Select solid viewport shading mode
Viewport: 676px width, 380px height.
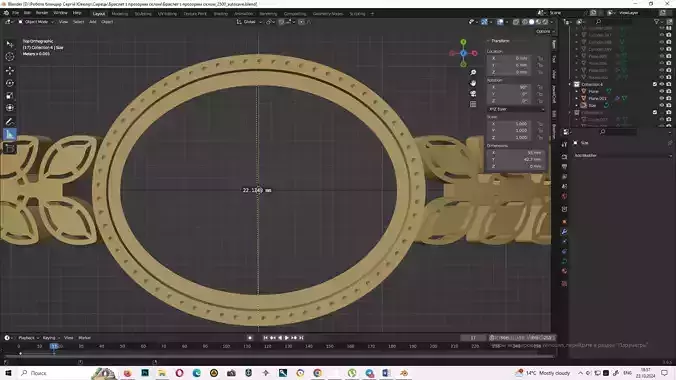pos(532,22)
